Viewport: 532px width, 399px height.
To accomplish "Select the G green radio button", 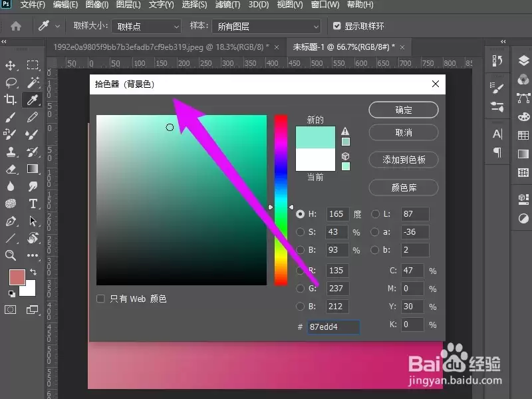I will 301,289.
